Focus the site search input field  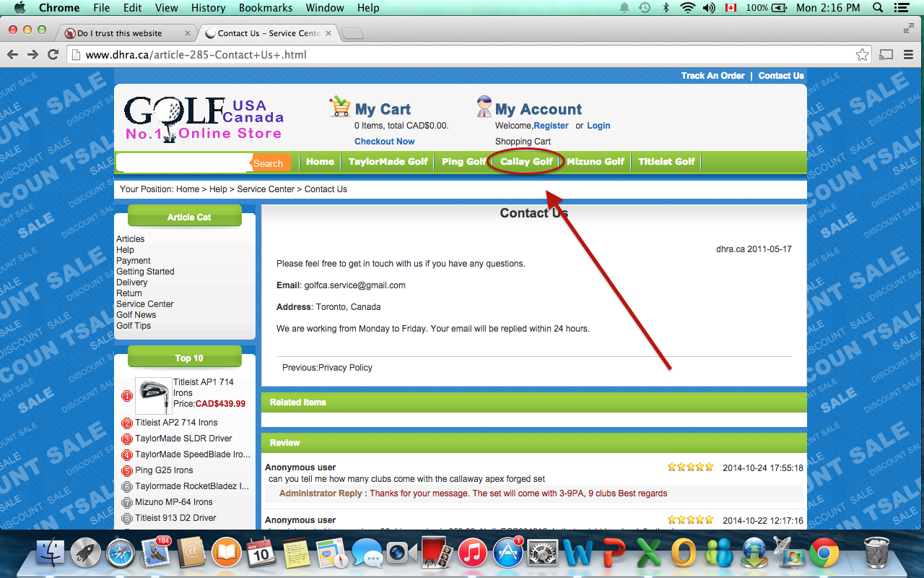(x=184, y=163)
